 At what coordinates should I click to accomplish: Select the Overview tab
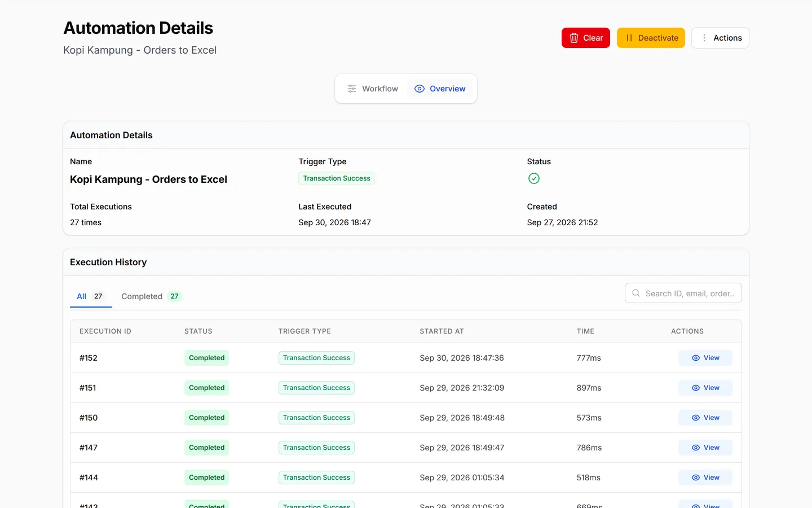(x=440, y=89)
